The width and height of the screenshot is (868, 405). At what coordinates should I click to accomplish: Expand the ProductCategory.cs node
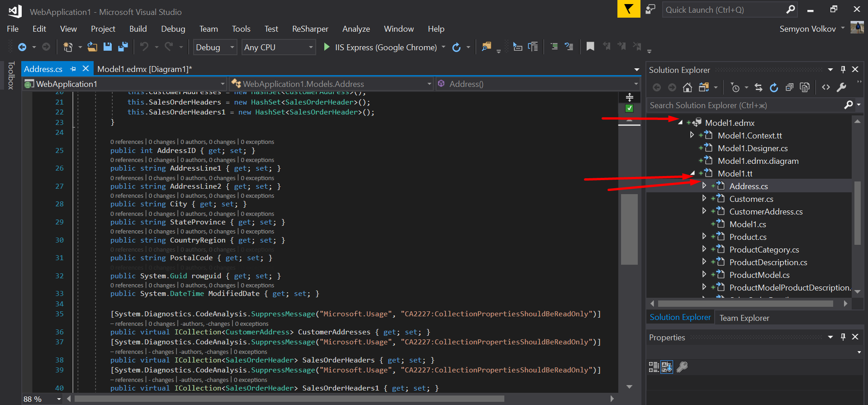[x=704, y=249]
